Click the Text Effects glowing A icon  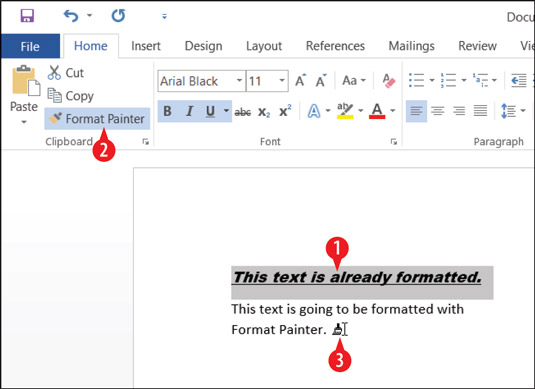point(314,111)
